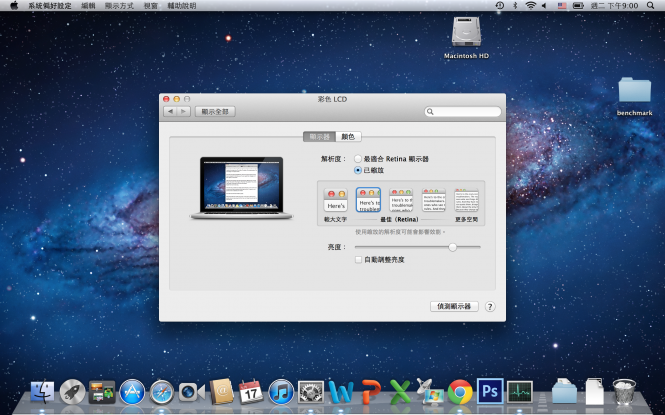Choose the 較大文字 scaled resolution thumbnail
The height and width of the screenshot is (415, 665).
click(336, 200)
